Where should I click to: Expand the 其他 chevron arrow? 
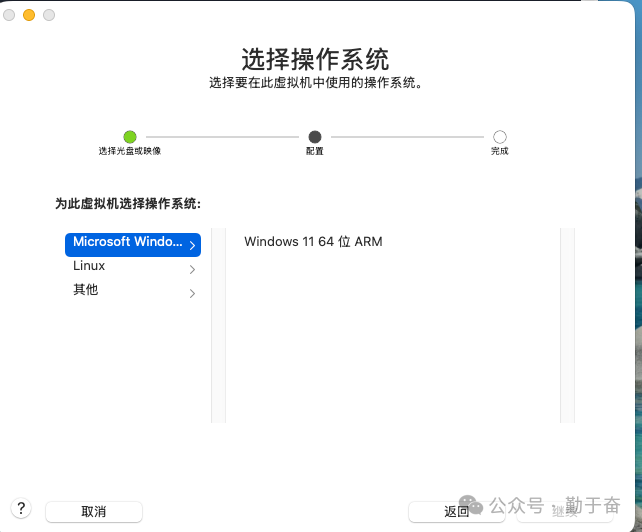(192, 293)
